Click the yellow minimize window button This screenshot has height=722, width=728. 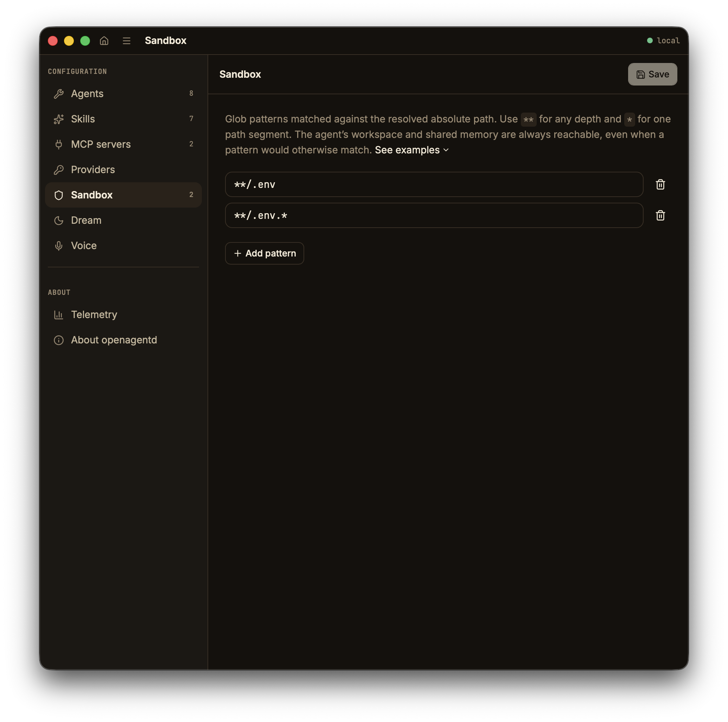[x=69, y=41]
